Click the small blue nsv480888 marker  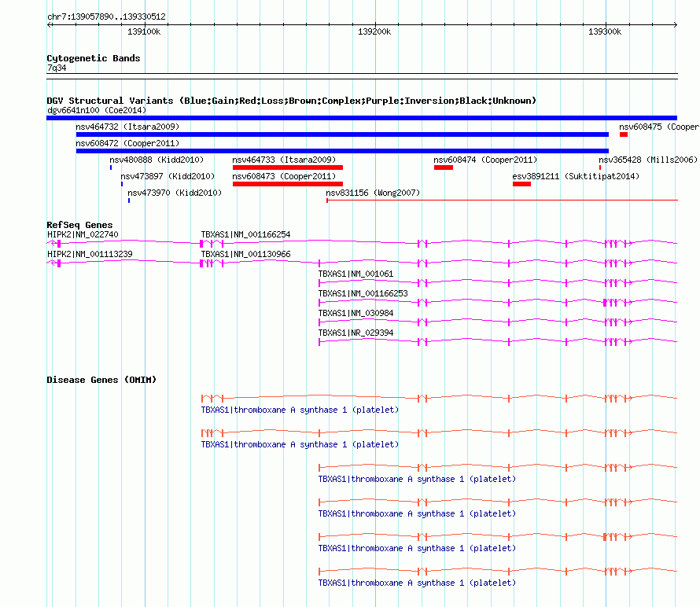tap(111, 167)
